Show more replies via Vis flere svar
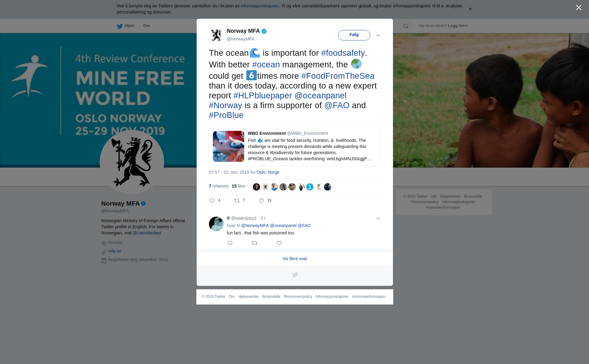This screenshot has width=589, height=364. (x=295, y=259)
